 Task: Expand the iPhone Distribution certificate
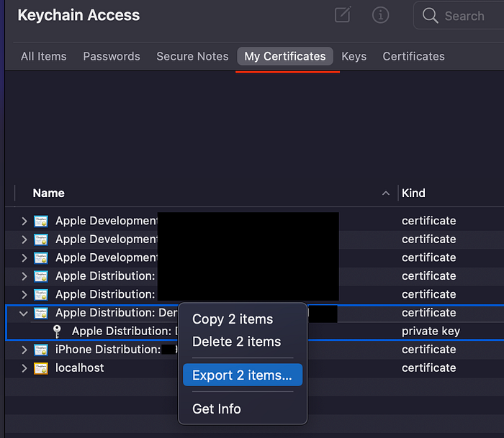pyautogui.click(x=24, y=350)
